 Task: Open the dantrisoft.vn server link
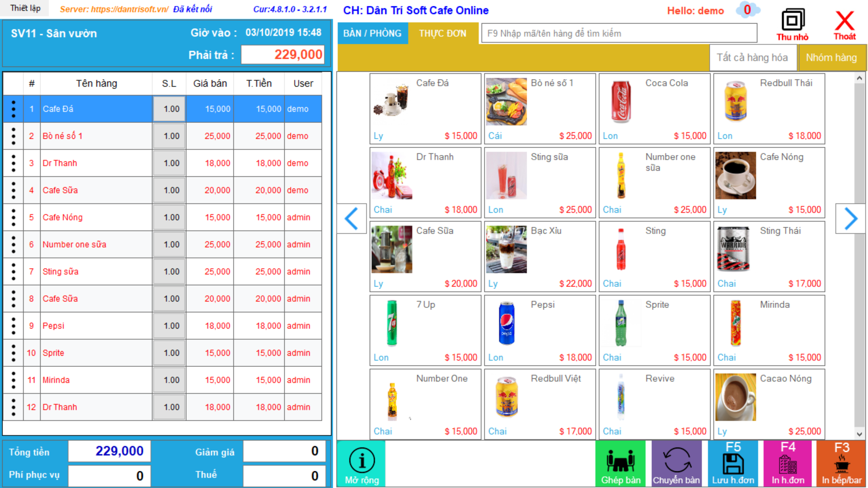pos(130,9)
